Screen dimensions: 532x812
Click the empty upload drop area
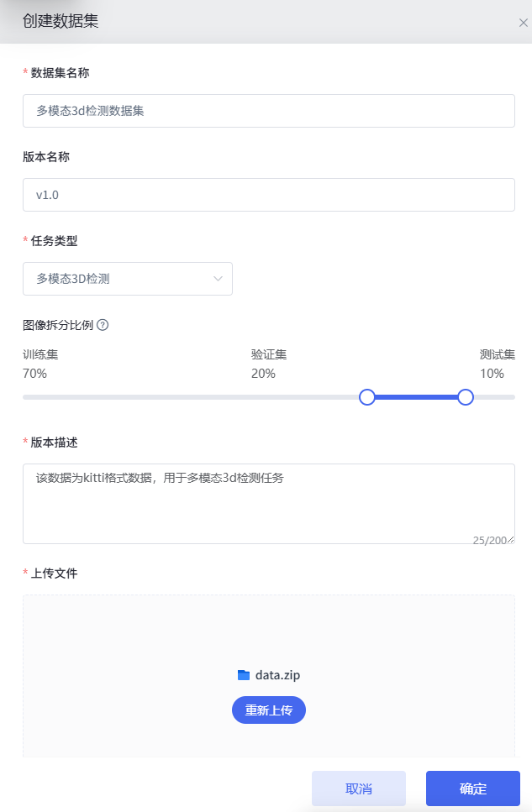coord(269,631)
